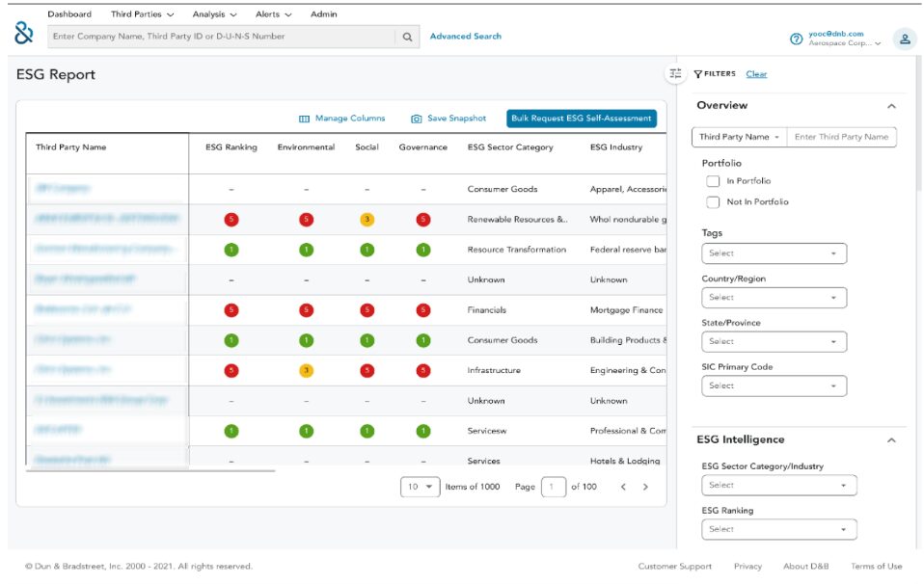Click the ESG Sector Category column header
This screenshot has width=924, height=584.
pyautogui.click(x=510, y=147)
